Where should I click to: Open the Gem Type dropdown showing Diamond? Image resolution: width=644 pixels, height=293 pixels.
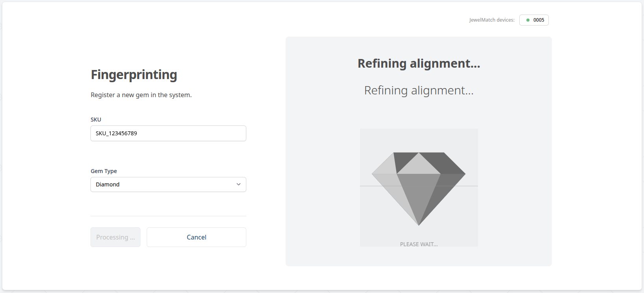(168, 184)
